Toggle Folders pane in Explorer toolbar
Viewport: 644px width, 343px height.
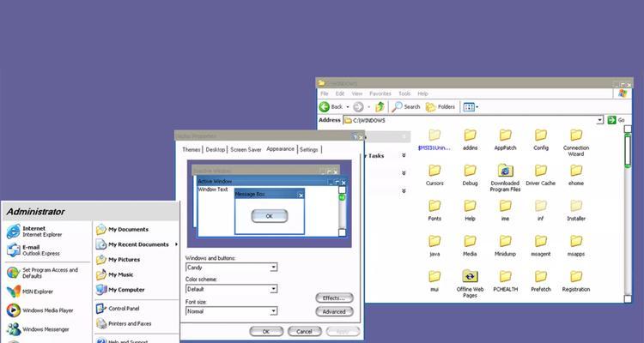[x=440, y=107]
